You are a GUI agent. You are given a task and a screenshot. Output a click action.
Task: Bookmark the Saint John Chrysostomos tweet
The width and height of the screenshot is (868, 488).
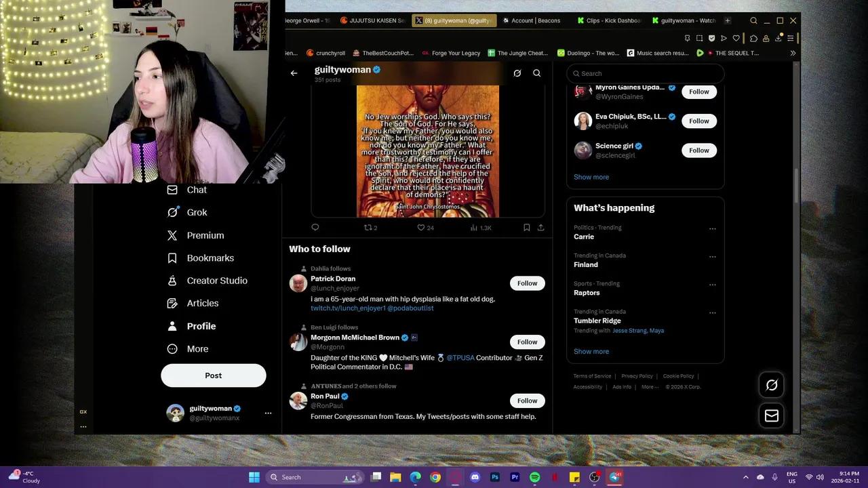[x=527, y=227]
